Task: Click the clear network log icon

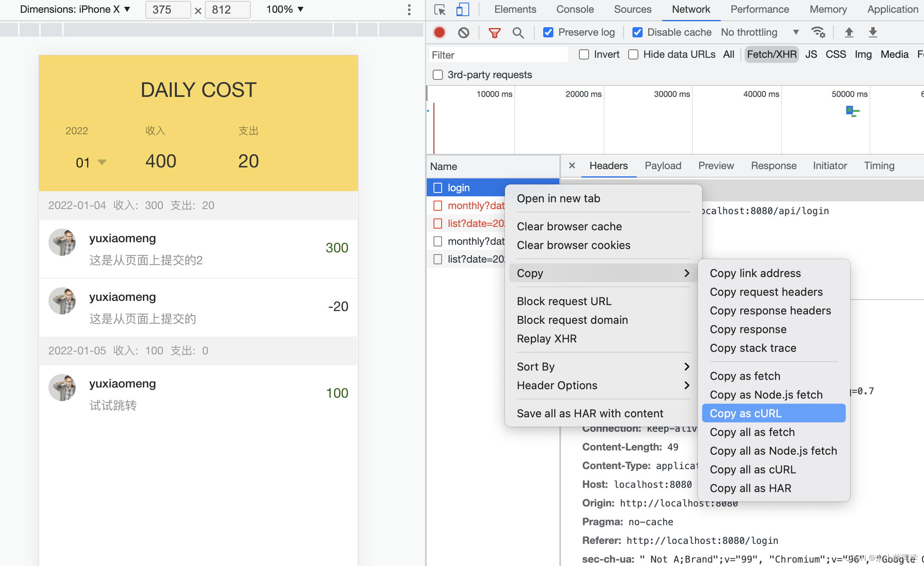Action: pos(464,32)
